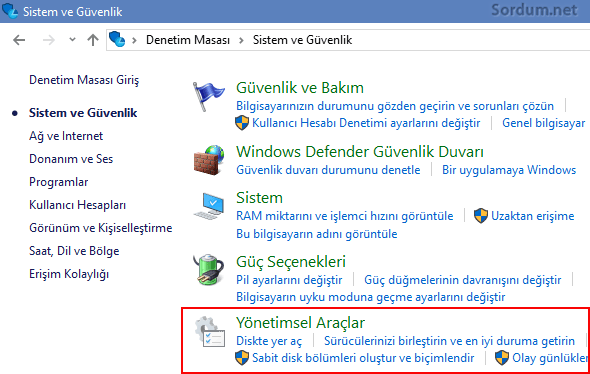Viewport: 590px width, 374px height.
Task: Open the recent locations dropdown arrow
Action: 72,40
